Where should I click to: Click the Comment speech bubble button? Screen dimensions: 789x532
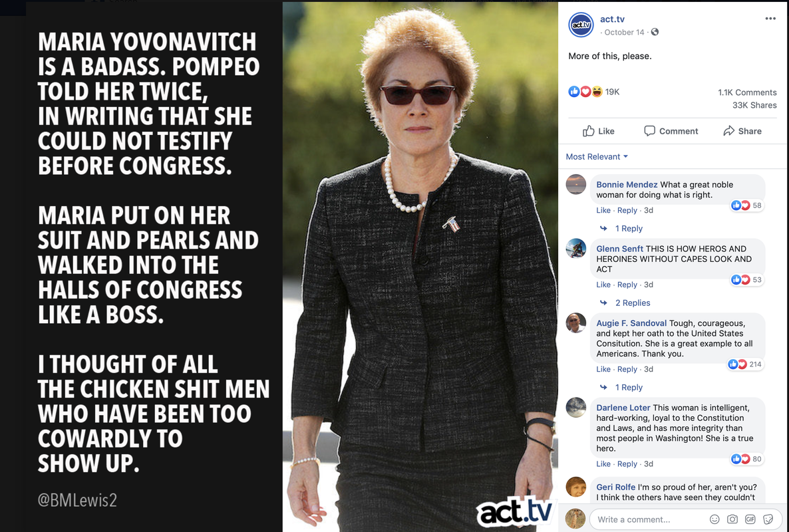(x=671, y=131)
